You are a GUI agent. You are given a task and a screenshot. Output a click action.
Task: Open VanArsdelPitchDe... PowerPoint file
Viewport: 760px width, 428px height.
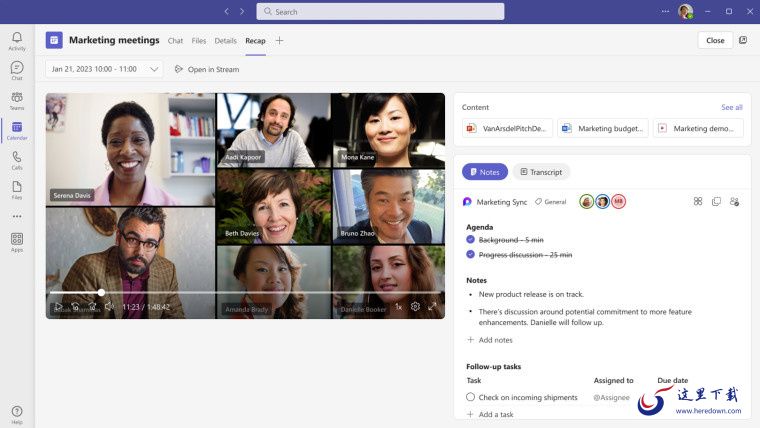507,128
